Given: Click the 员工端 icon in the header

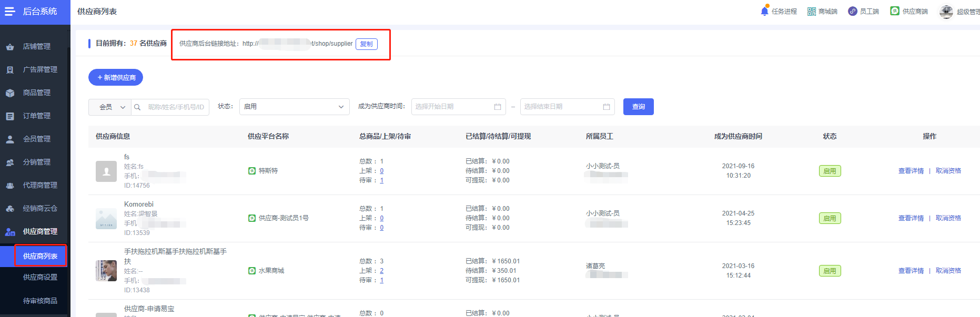Looking at the screenshot, I should [853, 11].
